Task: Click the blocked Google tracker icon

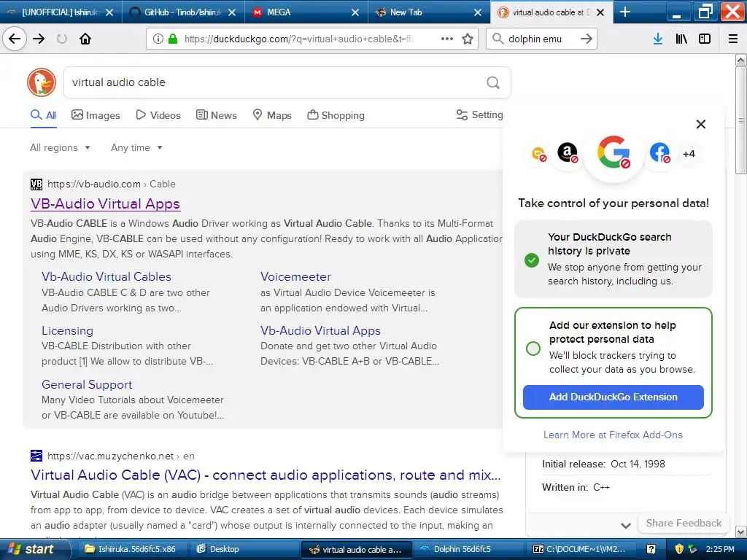Action: pyautogui.click(x=614, y=152)
